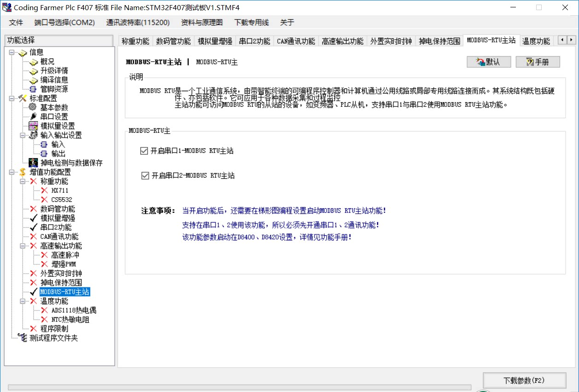Screen dimensions: 579x392
Task: Switch to the 数码管功能 tab
Action: [x=173, y=41]
